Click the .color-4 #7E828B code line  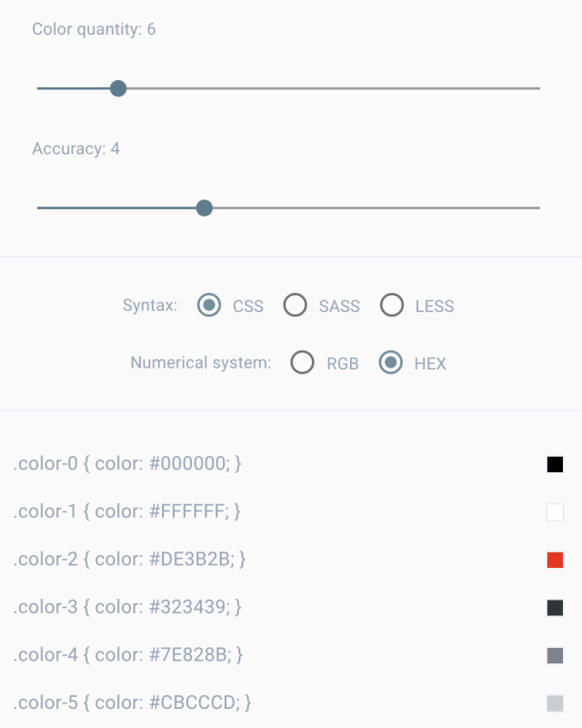point(128,654)
